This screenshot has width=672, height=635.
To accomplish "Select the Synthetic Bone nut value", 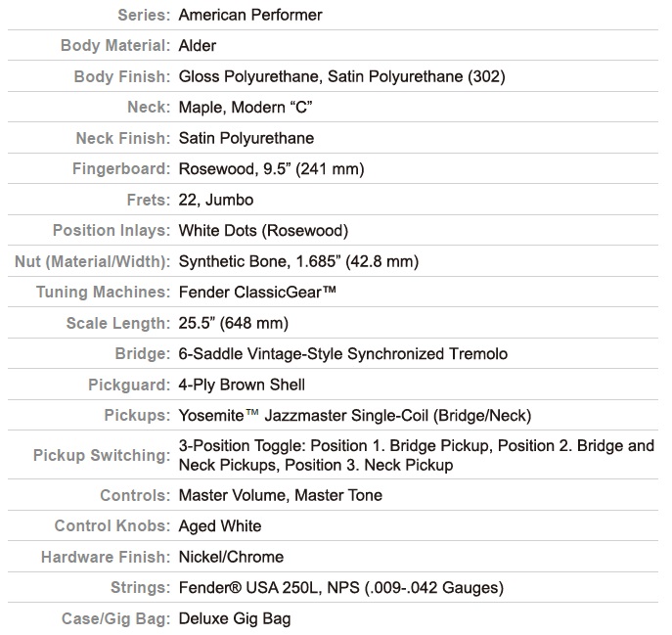I will coord(298,261).
